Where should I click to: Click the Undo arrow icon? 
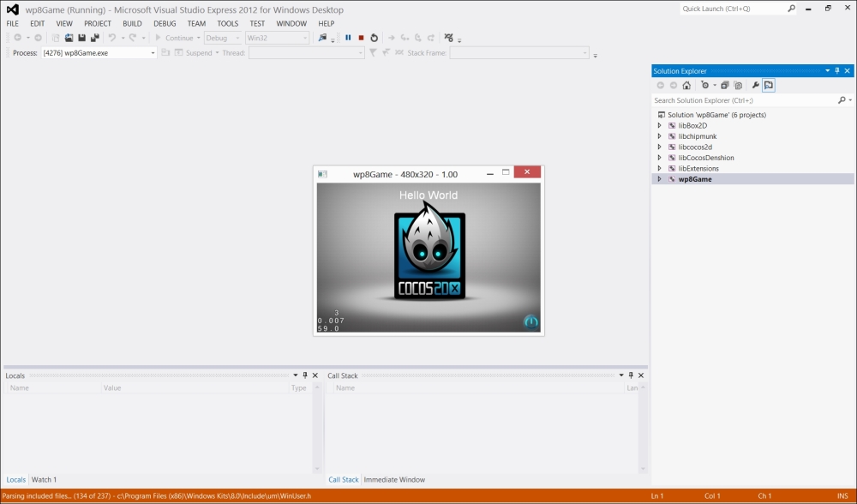tap(112, 38)
